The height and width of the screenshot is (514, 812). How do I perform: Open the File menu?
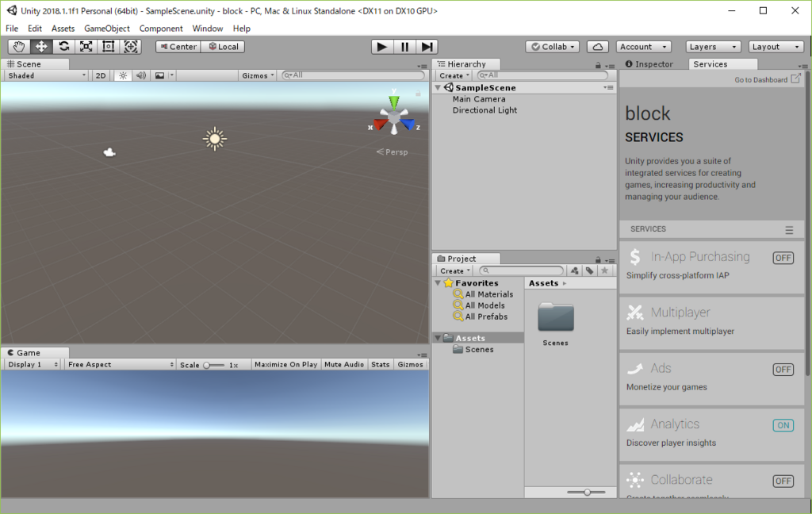click(12, 29)
